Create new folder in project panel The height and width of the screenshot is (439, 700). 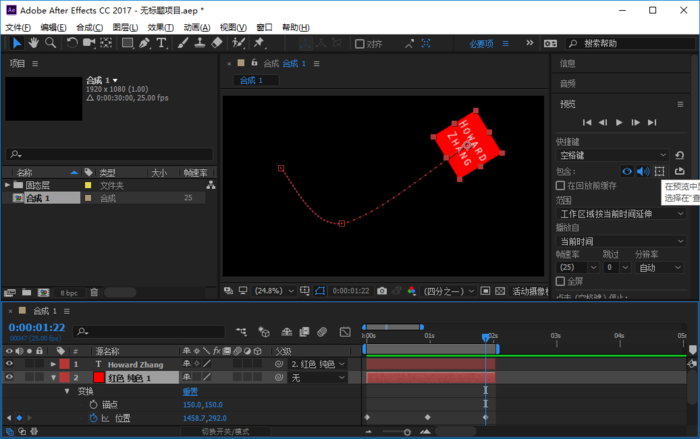point(27,293)
